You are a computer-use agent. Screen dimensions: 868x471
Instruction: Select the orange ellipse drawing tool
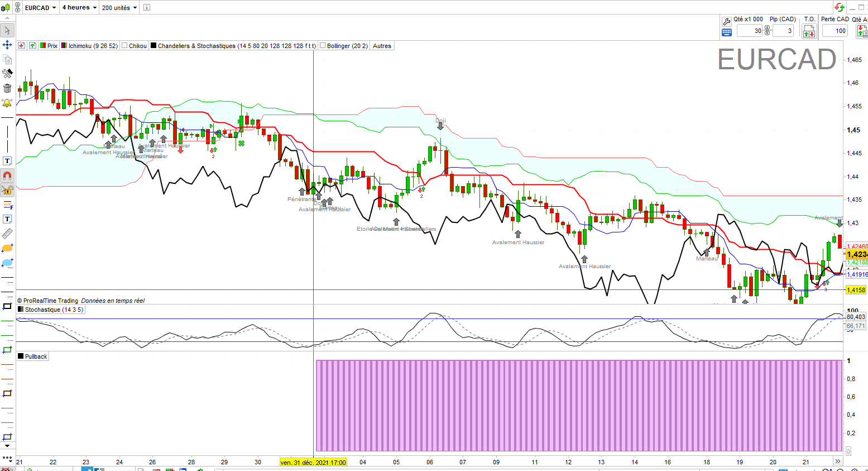click(7, 248)
